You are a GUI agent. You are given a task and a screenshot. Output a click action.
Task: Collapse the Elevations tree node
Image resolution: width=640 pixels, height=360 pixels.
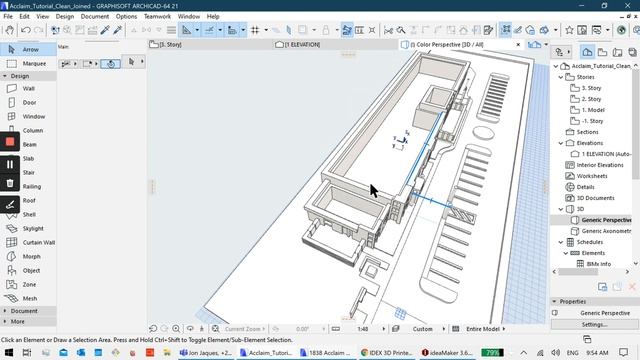[x=561, y=143]
